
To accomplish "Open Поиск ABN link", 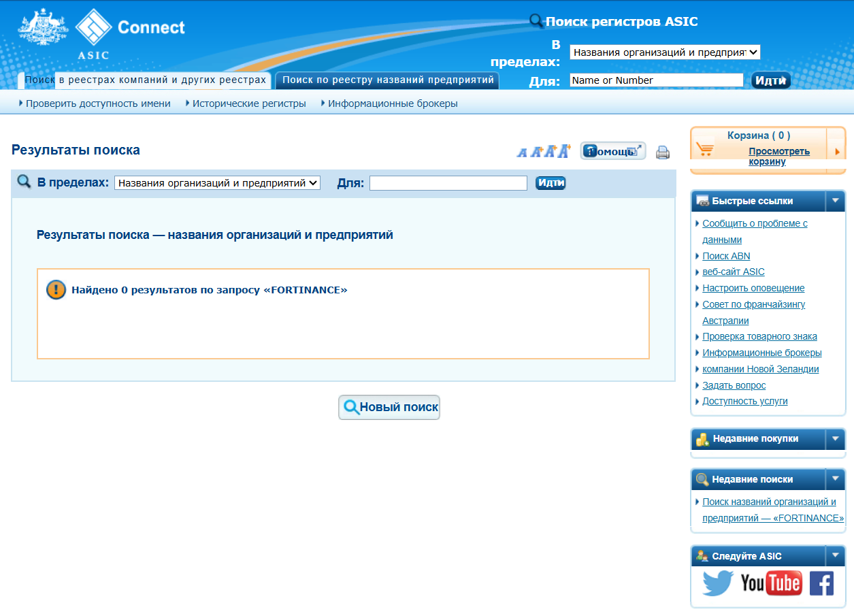I will click(x=726, y=256).
